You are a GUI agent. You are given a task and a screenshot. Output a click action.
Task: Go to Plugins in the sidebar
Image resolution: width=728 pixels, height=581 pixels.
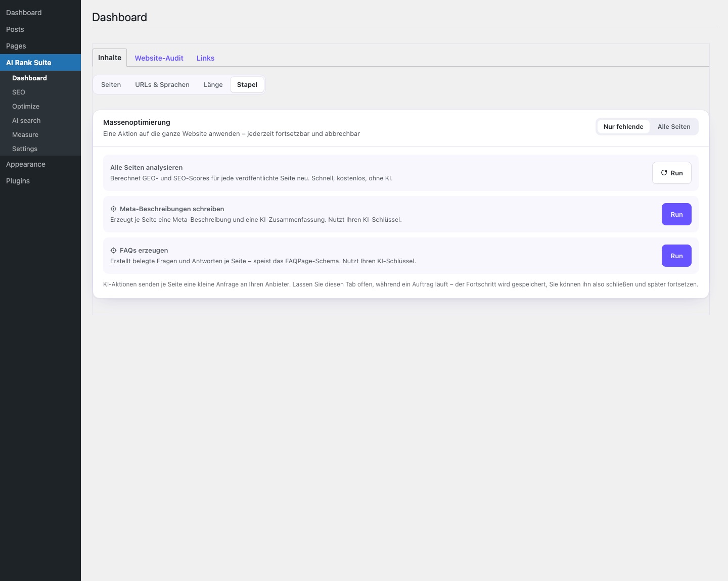40,181
